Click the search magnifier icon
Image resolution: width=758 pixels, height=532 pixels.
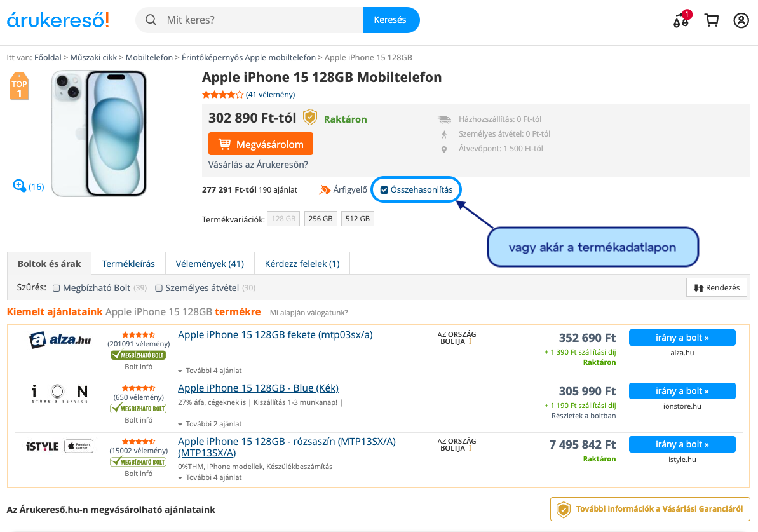151,20
